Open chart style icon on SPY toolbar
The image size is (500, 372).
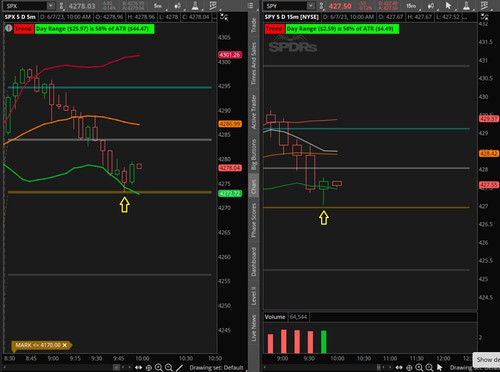431,6
